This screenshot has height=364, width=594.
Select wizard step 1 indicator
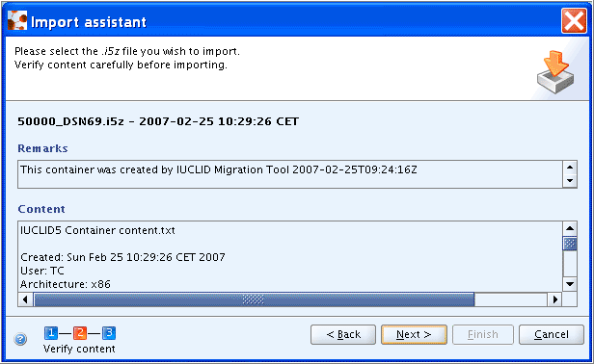51,333
